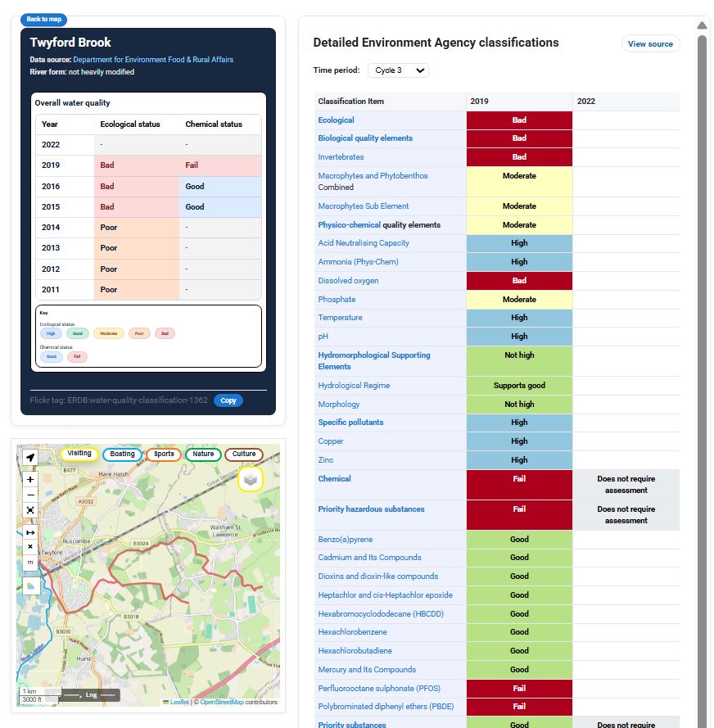Click the locate-me arrow icon on map
The width and height of the screenshot is (714, 728).
tap(30, 458)
